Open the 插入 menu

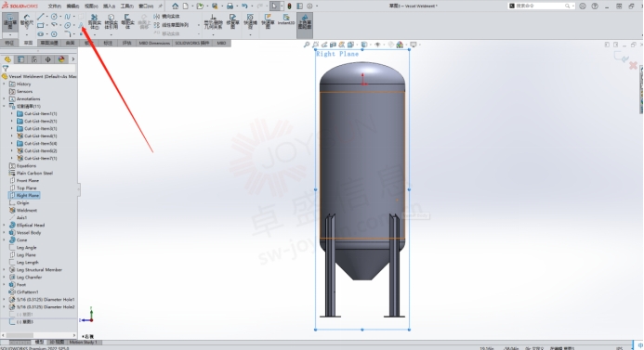(x=109, y=6)
